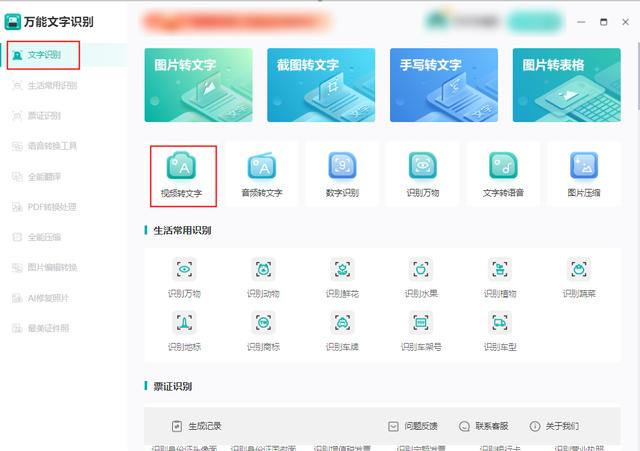Viewport: 640px width, 451px height.
Task: Open 最美证件照 in the sidebar
Action: pyautogui.click(x=40, y=328)
